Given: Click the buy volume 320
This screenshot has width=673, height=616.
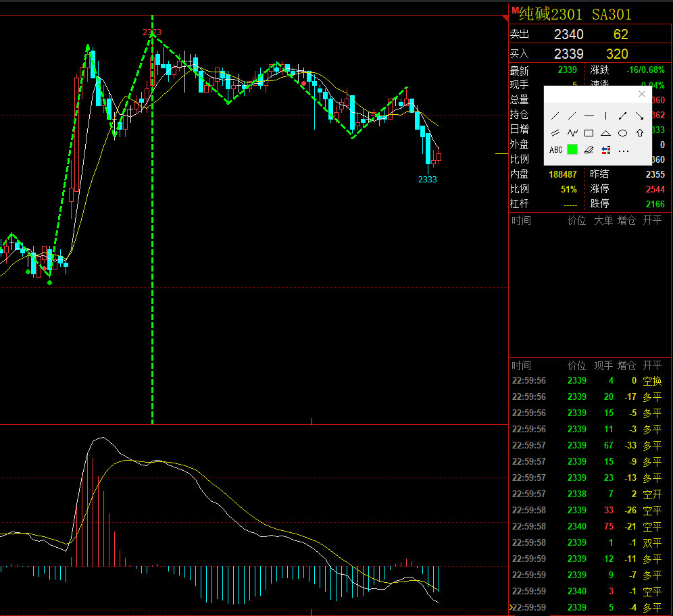Looking at the screenshot, I should [617, 54].
